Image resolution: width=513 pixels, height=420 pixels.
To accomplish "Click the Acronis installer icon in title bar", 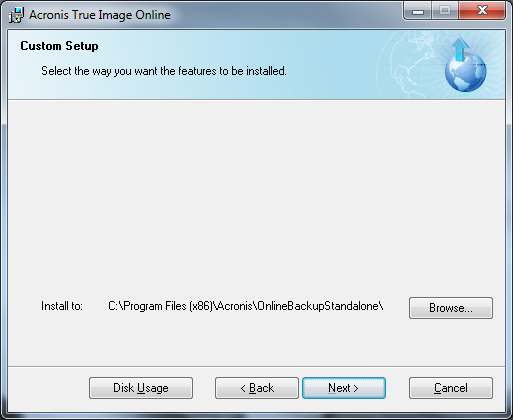I will tap(16, 15).
